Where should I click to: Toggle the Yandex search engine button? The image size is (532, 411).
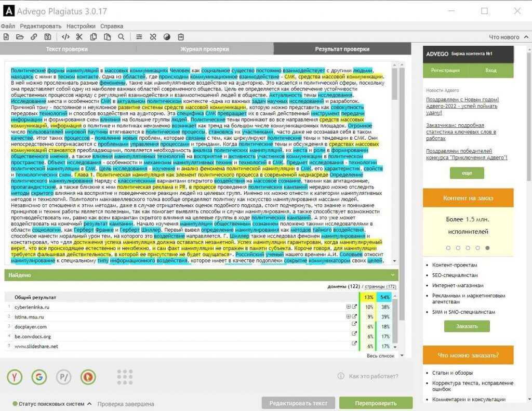click(x=15, y=377)
